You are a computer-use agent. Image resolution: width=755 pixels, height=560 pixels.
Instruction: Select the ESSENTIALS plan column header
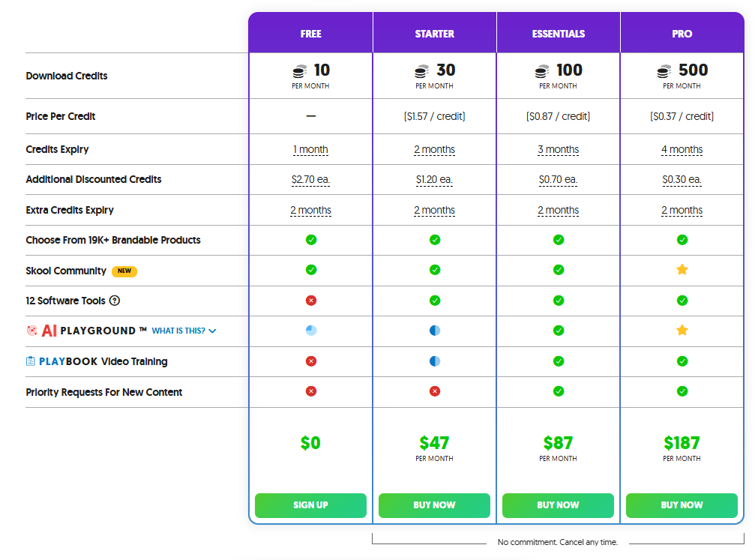point(558,33)
